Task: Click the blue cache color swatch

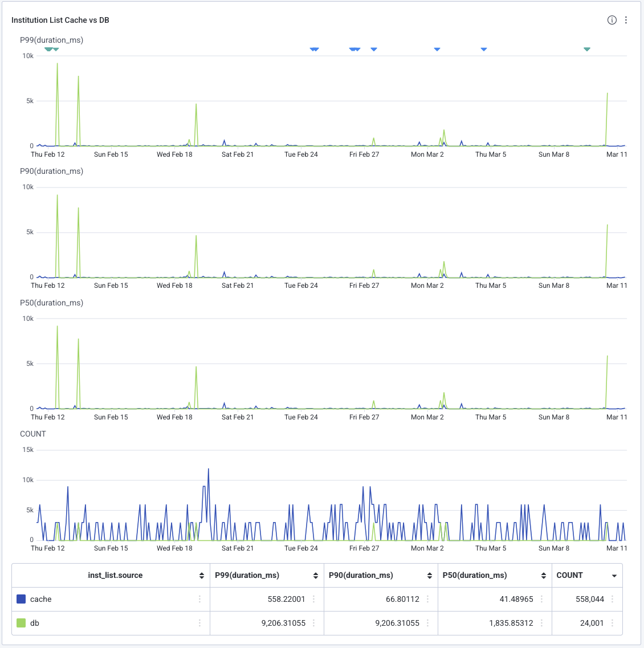Action: point(21,599)
